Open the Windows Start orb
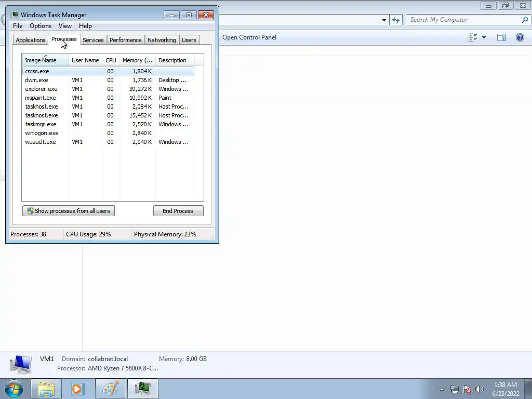 [14, 389]
